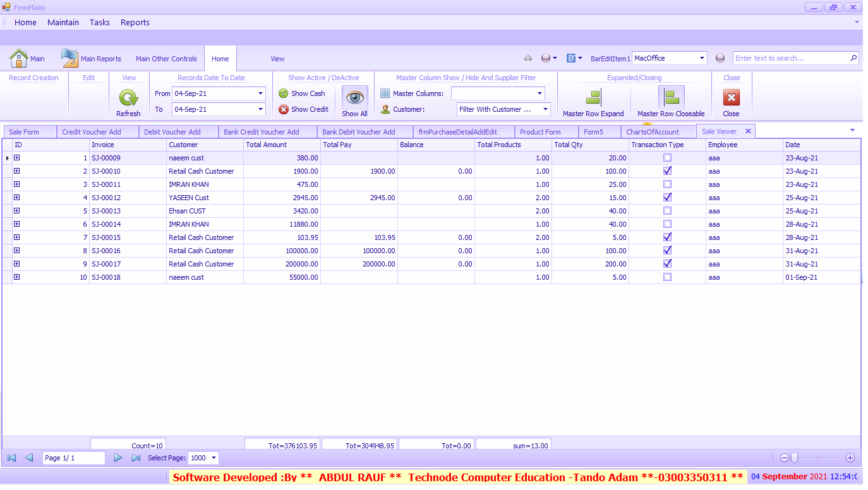Toggle Transaction Type checkbox for SJ-00018
Viewport: 868px width, 490px height.
pos(667,277)
